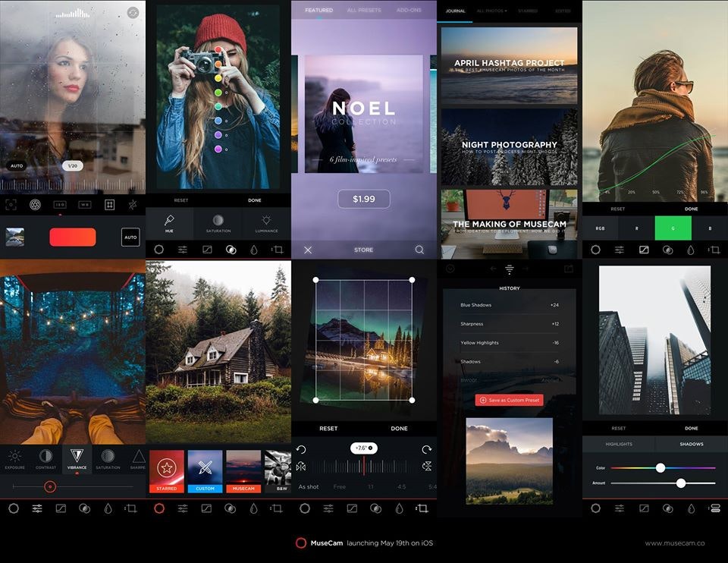Select the MUSECAM preset thumbnail
This screenshot has width=728, height=563.
(243, 469)
